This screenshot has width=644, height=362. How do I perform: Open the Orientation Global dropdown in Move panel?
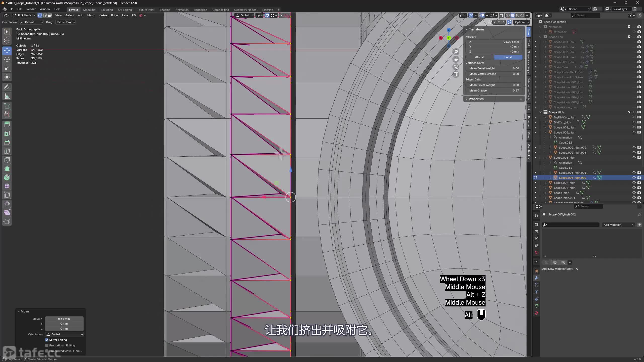[64, 334]
